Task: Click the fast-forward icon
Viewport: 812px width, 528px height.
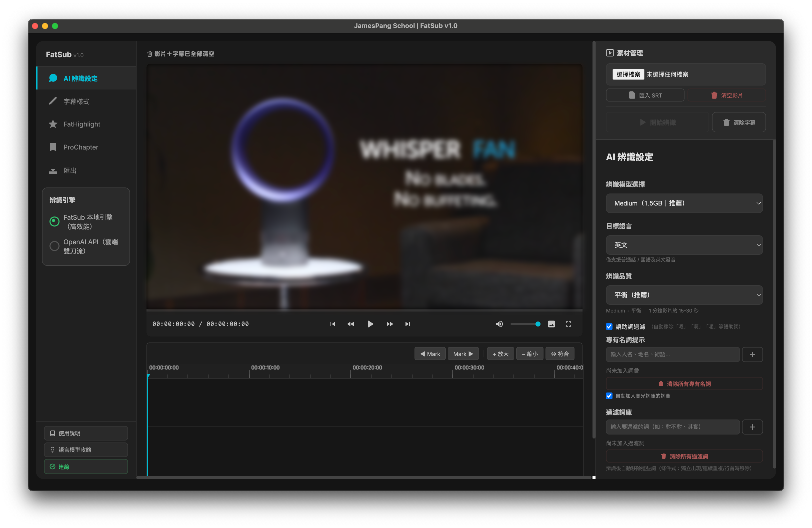Action: click(389, 324)
